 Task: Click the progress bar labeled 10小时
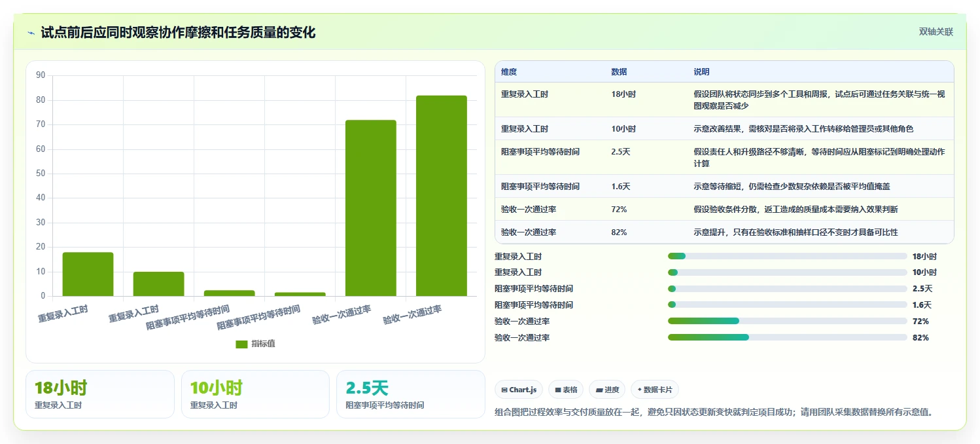787,272
